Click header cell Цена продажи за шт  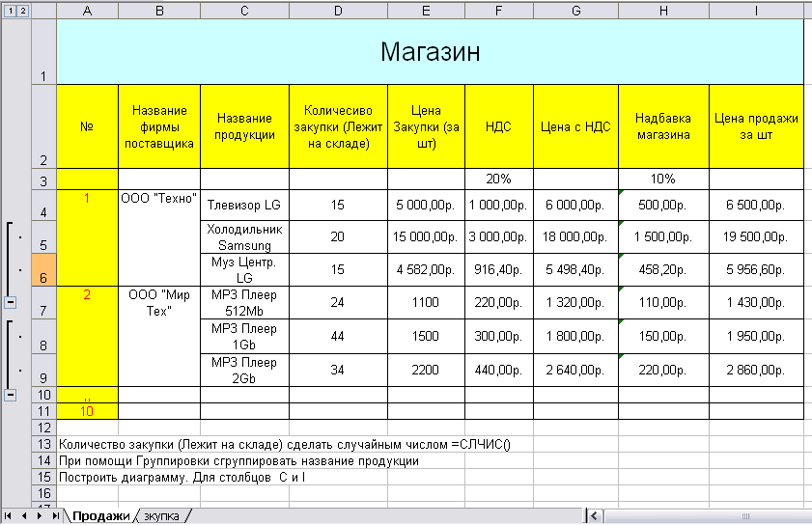756,126
